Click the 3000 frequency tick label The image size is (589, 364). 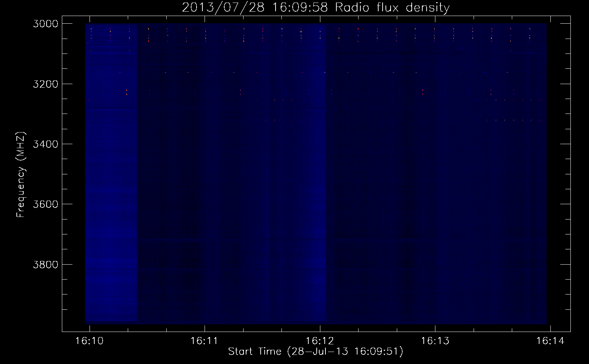pos(46,24)
